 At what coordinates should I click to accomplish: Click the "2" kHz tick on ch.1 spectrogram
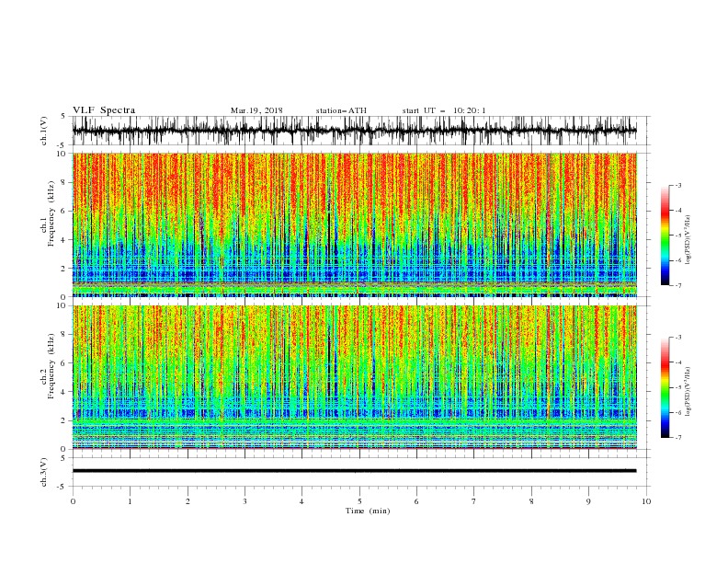click(x=63, y=269)
